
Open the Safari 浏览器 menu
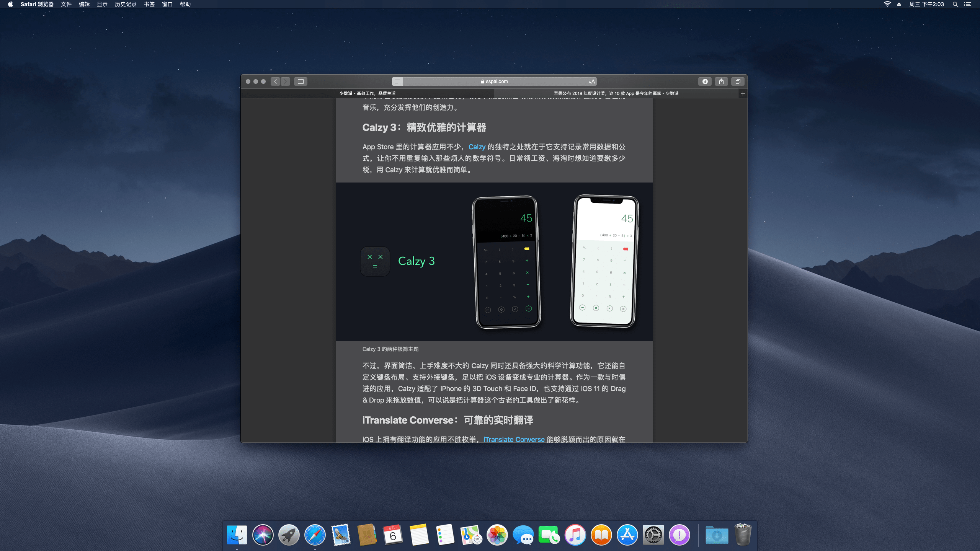pos(37,4)
